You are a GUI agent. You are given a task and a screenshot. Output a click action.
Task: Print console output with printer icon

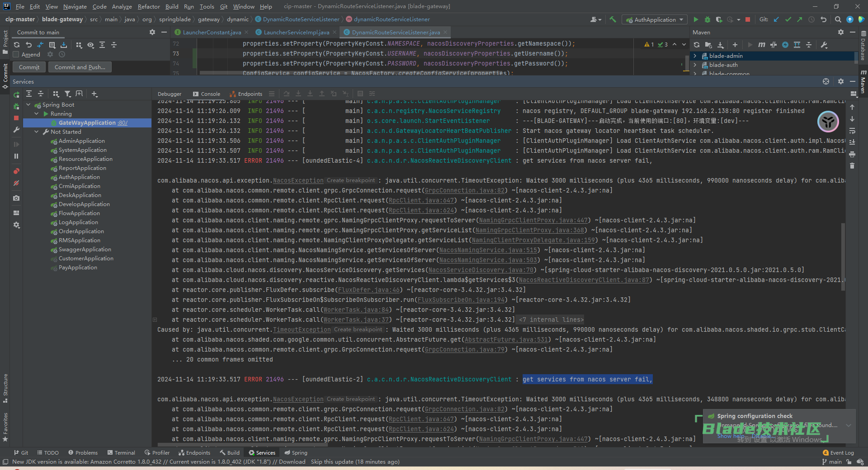tap(852, 154)
